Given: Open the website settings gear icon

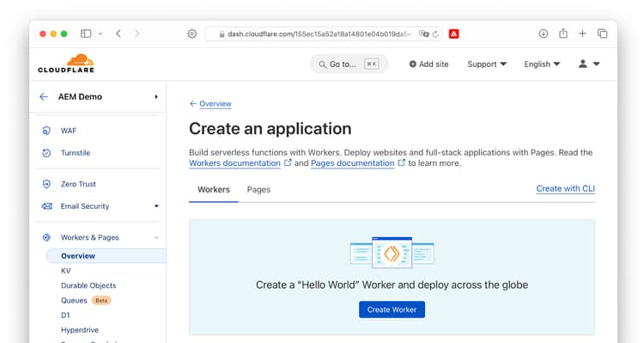Looking at the screenshot, I should coord(191,34).
